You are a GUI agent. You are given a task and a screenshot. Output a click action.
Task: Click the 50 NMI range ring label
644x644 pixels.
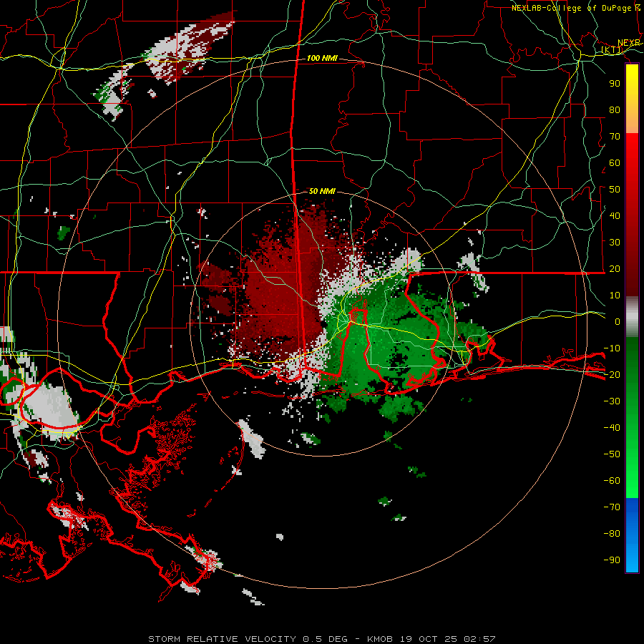(322, 191)
